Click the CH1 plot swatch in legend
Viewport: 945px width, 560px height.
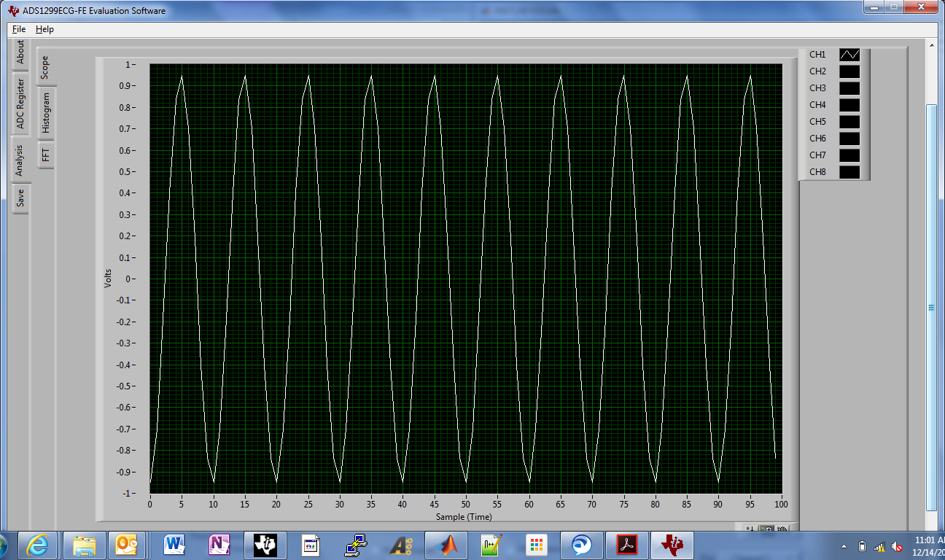(849, 55)
